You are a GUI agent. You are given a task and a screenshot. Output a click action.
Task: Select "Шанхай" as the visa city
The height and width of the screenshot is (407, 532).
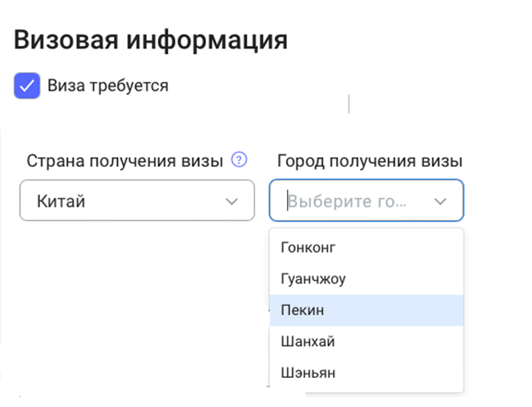point(308,342)
